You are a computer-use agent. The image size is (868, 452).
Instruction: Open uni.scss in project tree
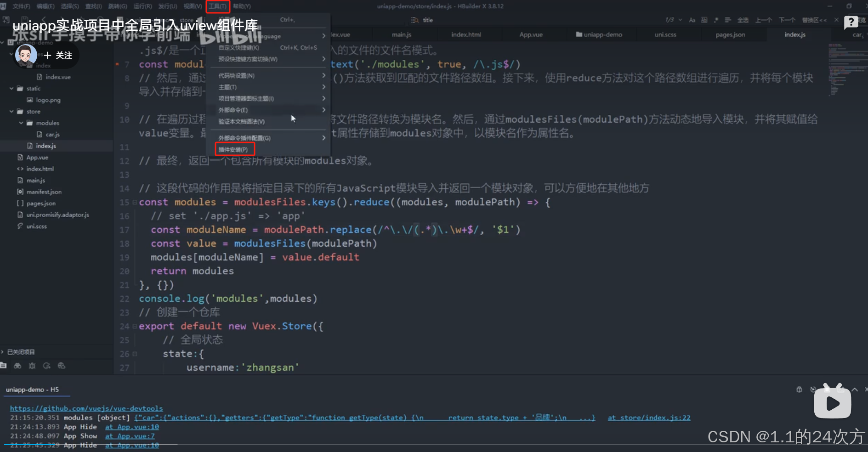click(x=36, y=226)
